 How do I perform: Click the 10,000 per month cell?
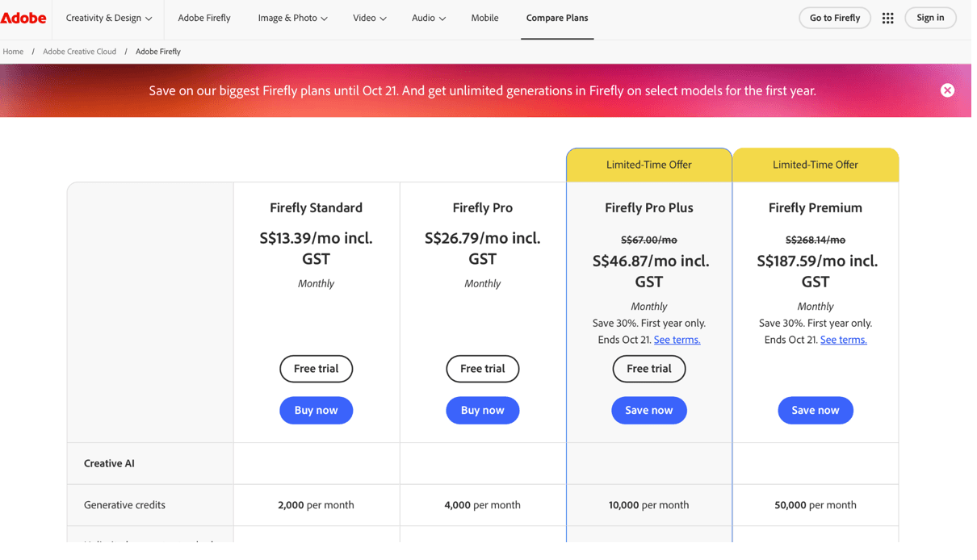coord(648,505)
